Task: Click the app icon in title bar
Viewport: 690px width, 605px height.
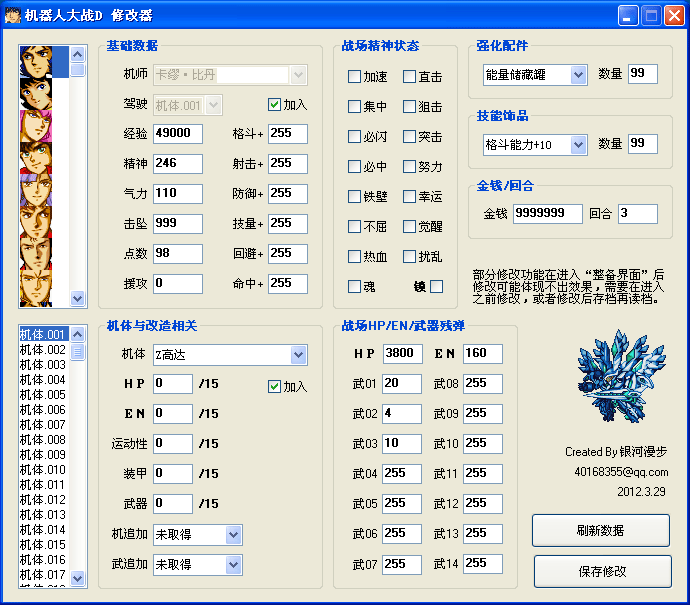Action: [13, 15]
